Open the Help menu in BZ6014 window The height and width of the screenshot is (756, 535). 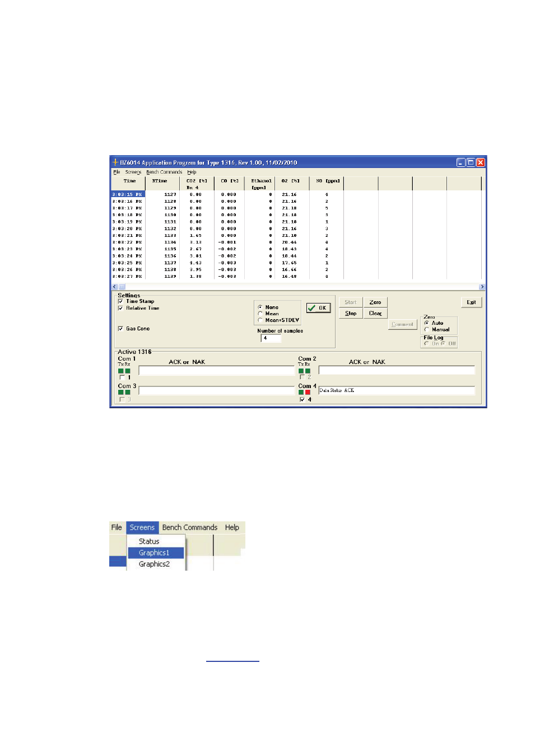(192, 172)
